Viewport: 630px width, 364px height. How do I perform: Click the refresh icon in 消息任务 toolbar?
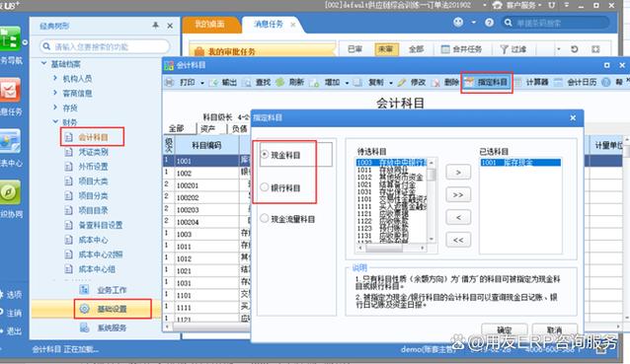(x=574, y=49)
